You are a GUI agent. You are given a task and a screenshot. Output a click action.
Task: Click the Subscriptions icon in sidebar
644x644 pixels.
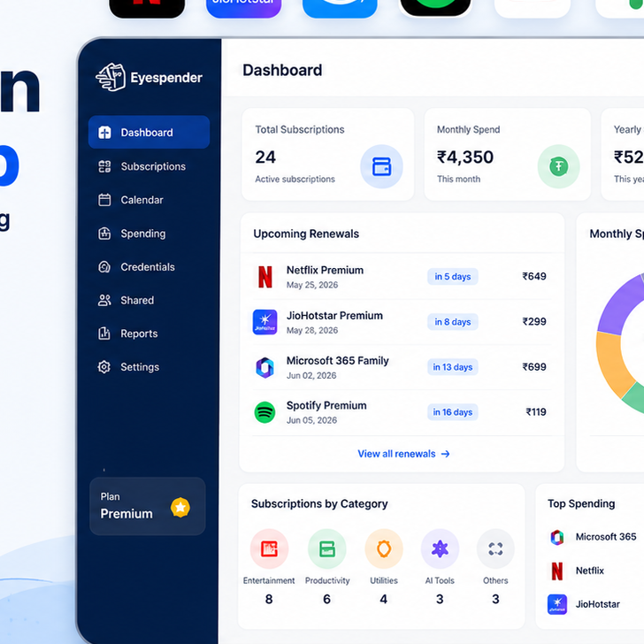point(104,166)
